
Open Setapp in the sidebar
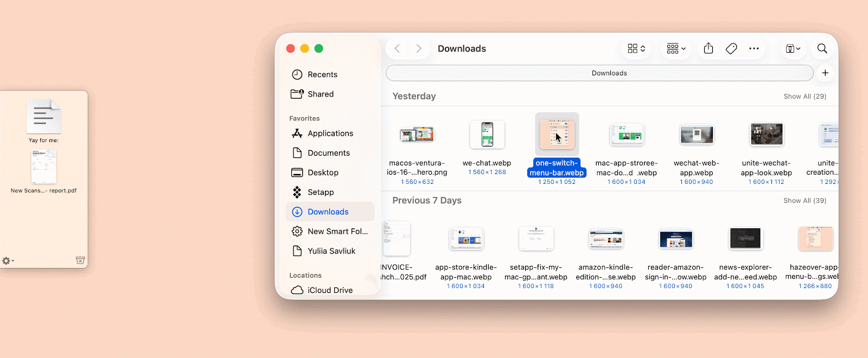pos(330,192)
